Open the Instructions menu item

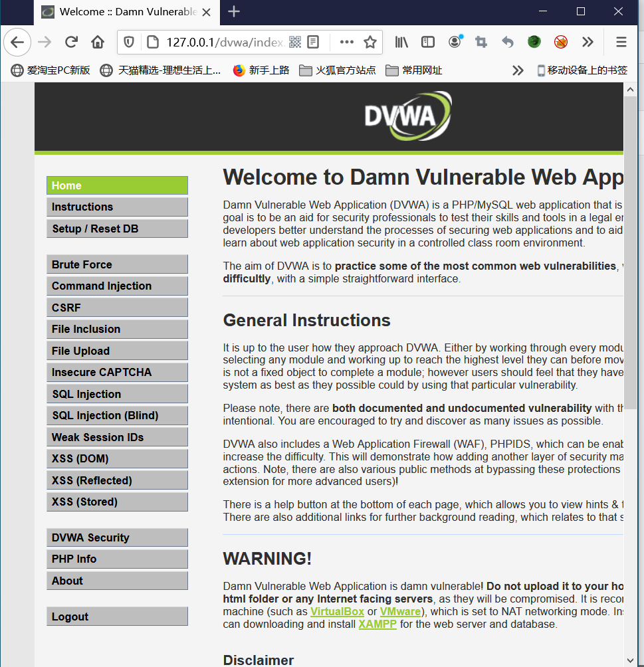coord(117,207)
